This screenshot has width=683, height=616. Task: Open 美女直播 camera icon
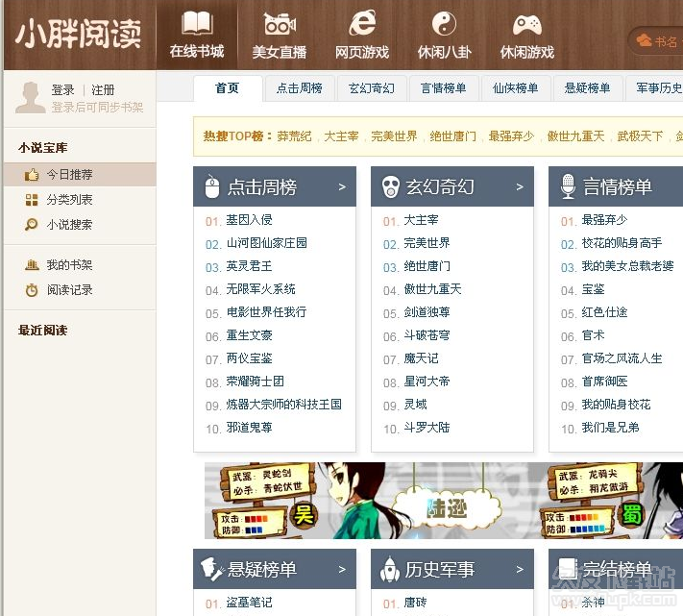280,23
